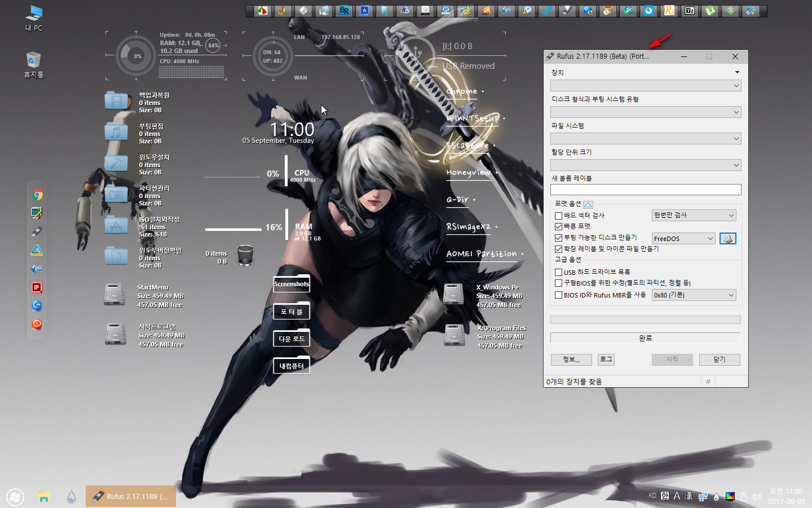Launch WinNTSetup from desktop launcher list

pyautogui.click(x=473, y=119)
